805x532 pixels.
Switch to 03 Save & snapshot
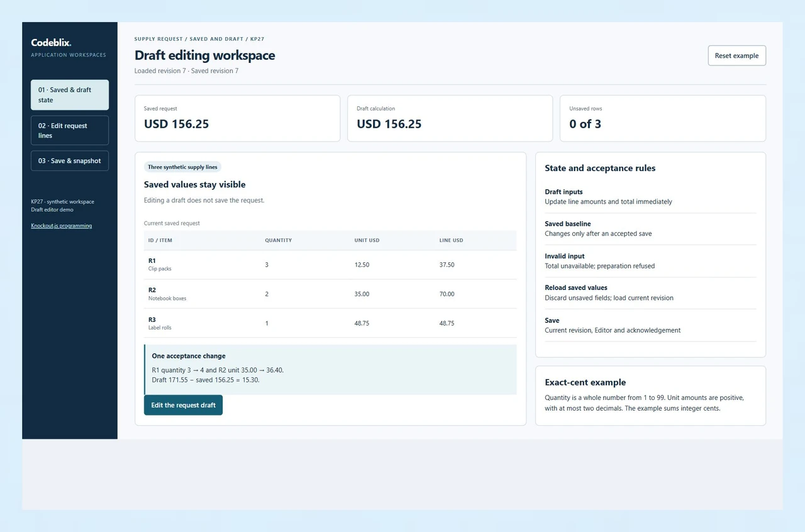[70, 161]
